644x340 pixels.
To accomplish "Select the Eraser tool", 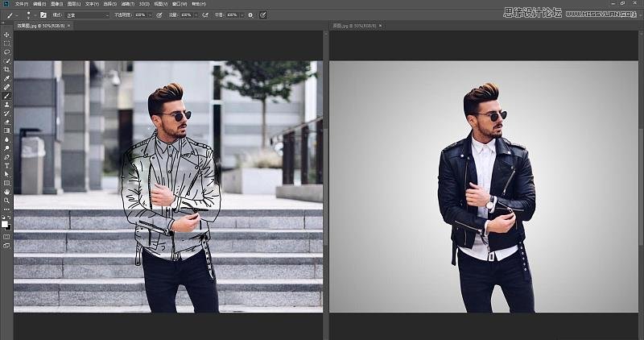I will [6, 122].
